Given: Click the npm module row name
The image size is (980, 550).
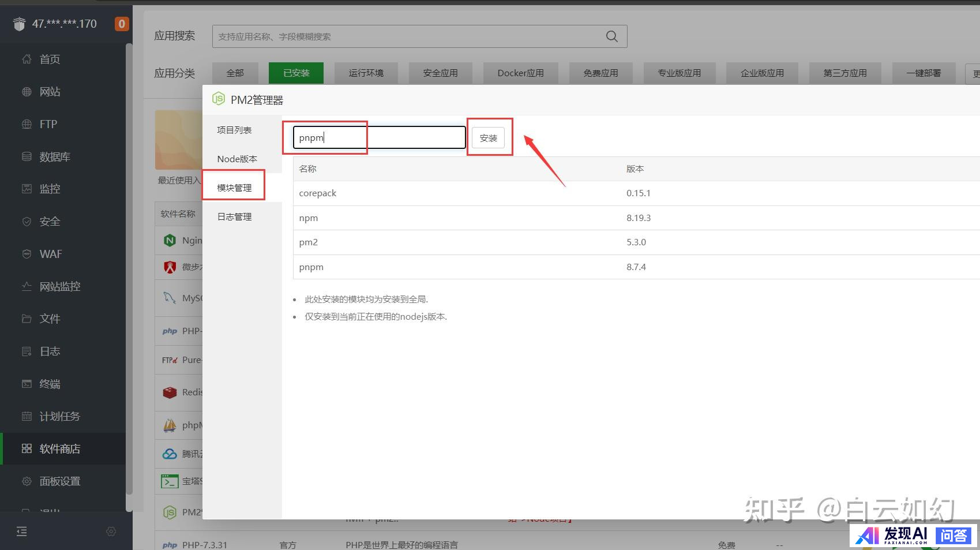Looking at the screenshot, I should pos(309,218).
